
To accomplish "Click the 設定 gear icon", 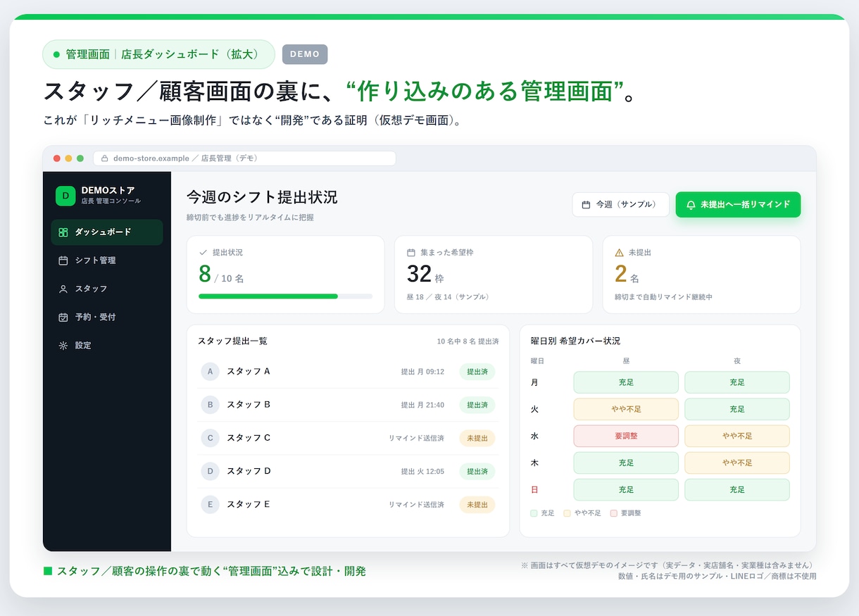I will 63,346.
